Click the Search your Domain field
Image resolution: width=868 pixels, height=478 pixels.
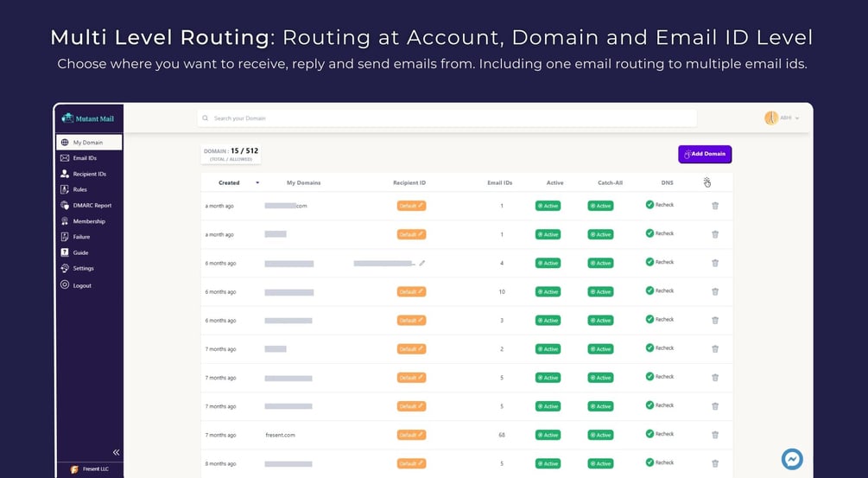[447, 118]
